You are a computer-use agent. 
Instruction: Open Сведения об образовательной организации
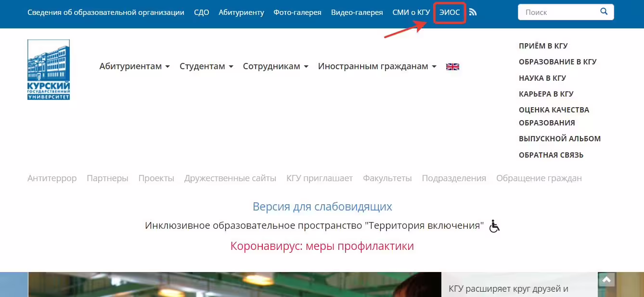click(106, 12)
